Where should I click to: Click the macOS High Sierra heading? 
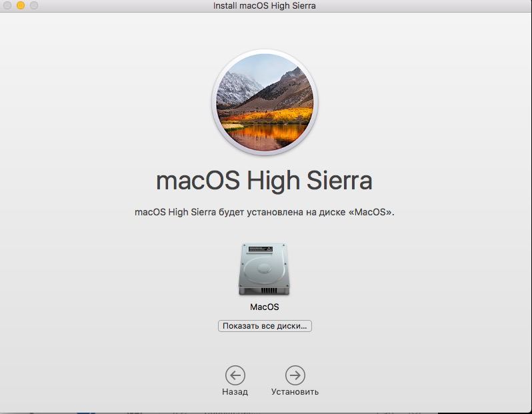pos(264,181)
